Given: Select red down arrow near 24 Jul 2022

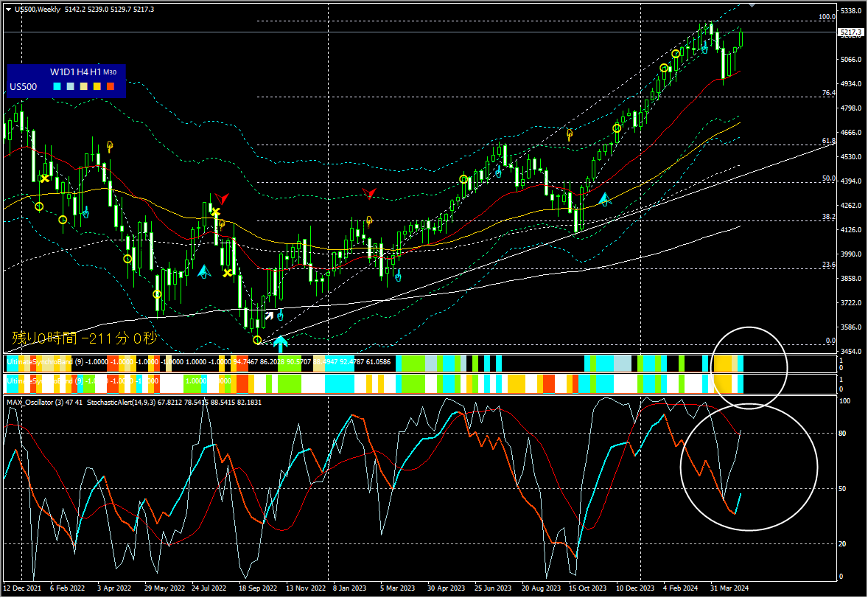Looking at the screenshot, I should (222, 198).
